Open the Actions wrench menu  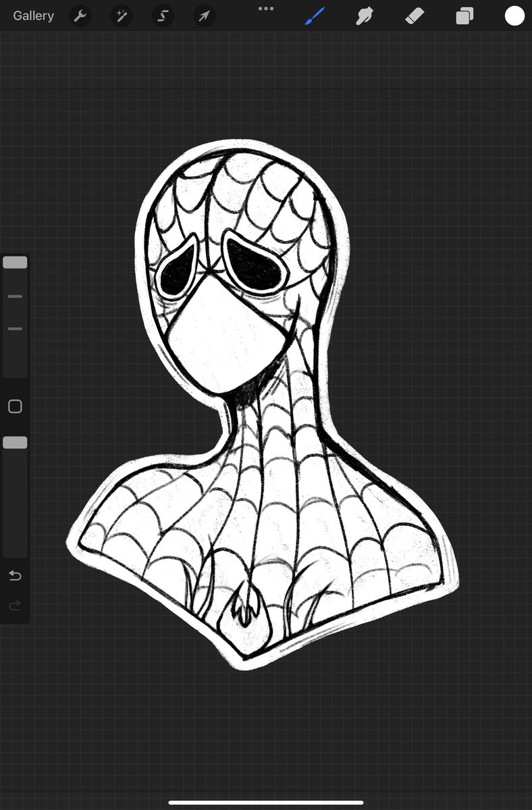coord(80,16)
